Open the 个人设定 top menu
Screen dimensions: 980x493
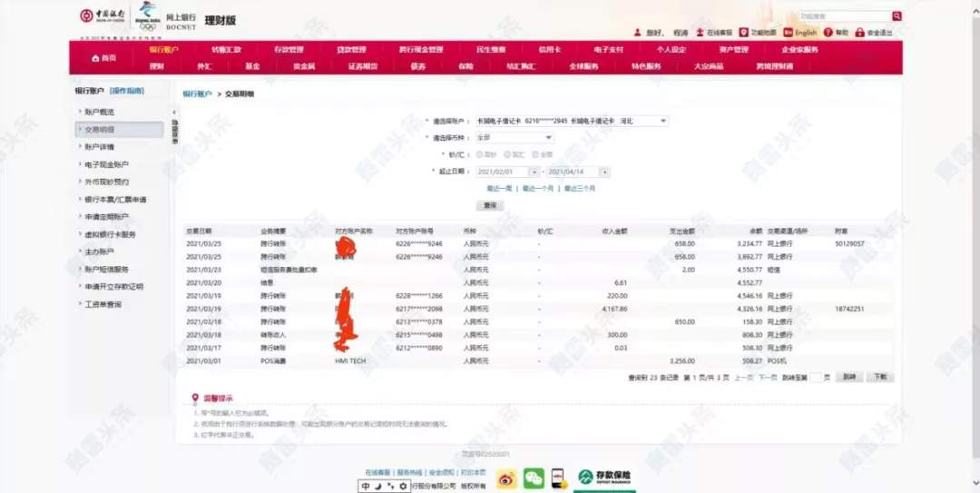point(671,49)
